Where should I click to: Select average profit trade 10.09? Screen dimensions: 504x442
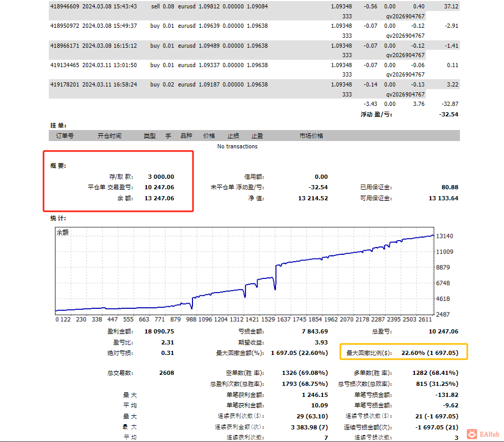click(x=319, y=405)
